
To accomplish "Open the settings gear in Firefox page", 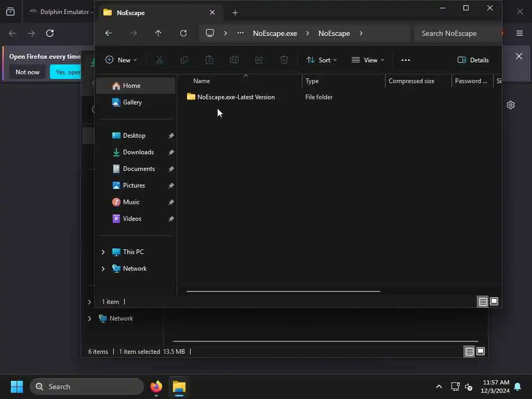I will [511, 105].
